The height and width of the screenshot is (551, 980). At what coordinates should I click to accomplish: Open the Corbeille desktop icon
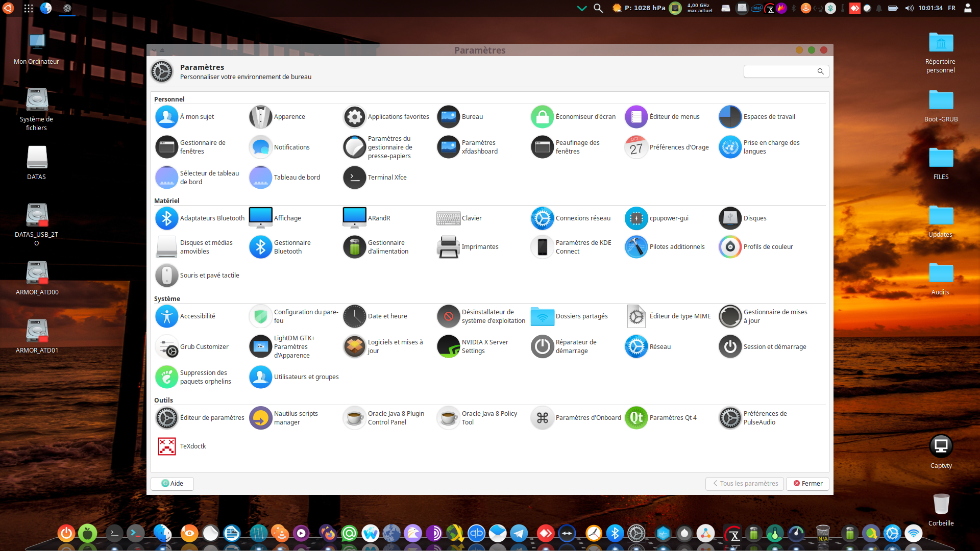click(x=941, y=505)
